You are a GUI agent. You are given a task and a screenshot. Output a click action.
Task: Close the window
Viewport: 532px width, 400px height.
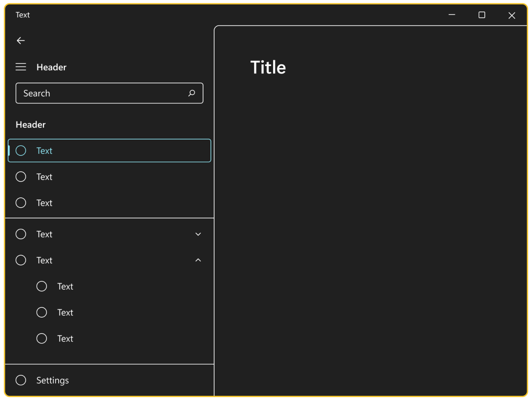point(511,15)
